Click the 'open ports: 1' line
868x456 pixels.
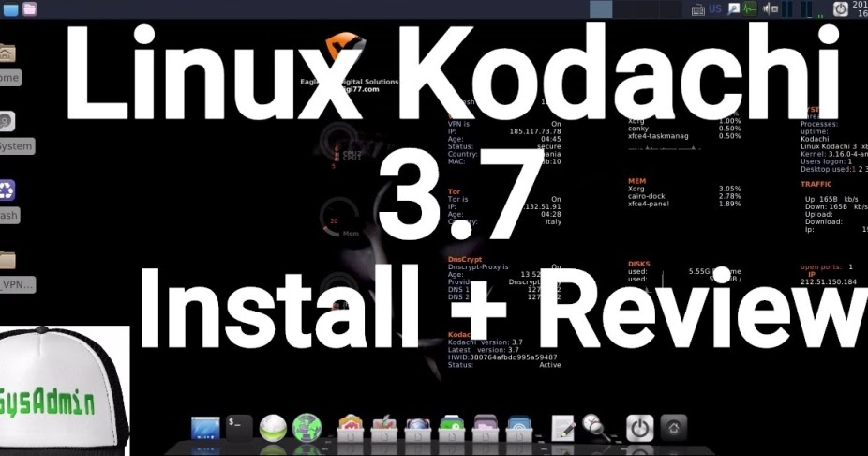[x=827, y=267]
